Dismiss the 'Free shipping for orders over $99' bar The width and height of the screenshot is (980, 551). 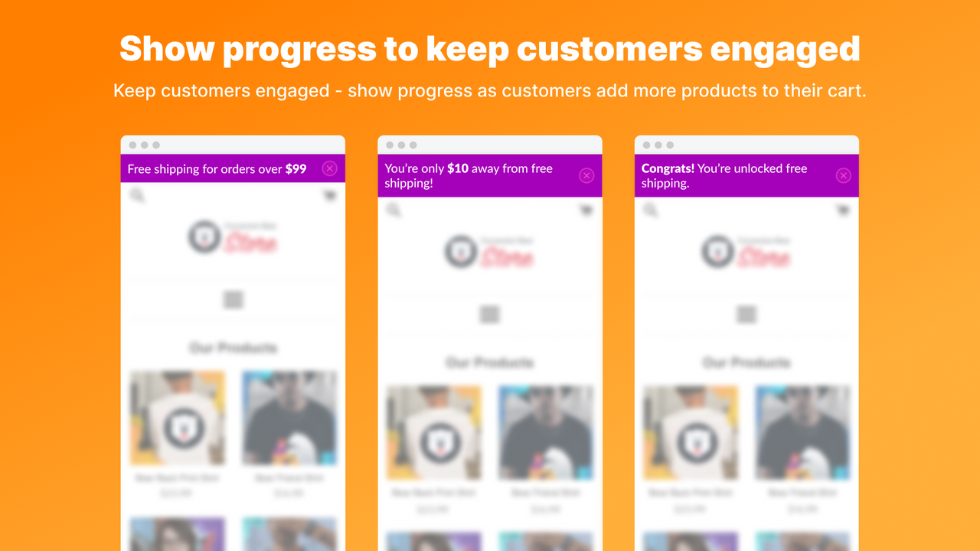click(x=329, y=168)
